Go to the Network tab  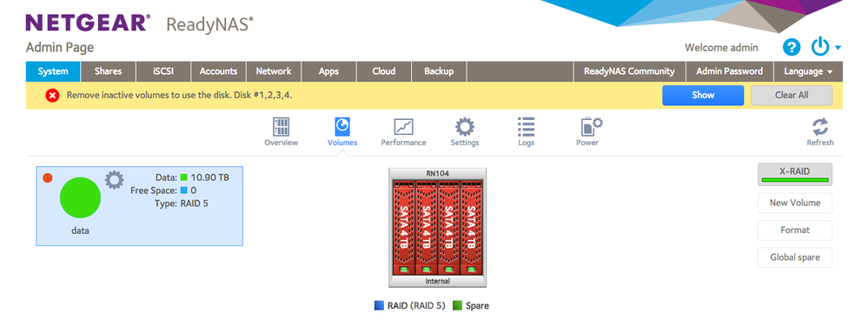coord(274,71)
